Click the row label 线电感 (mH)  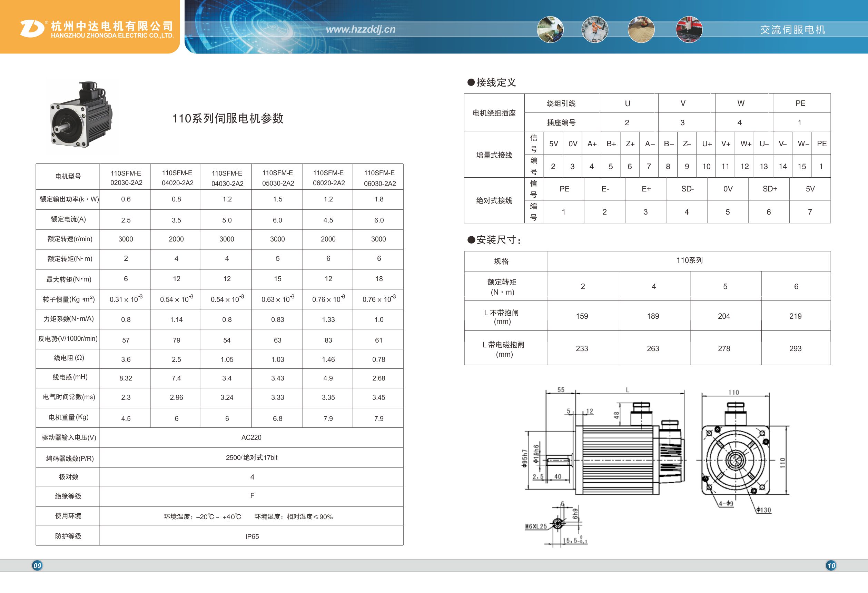click(x=70, y=377)
